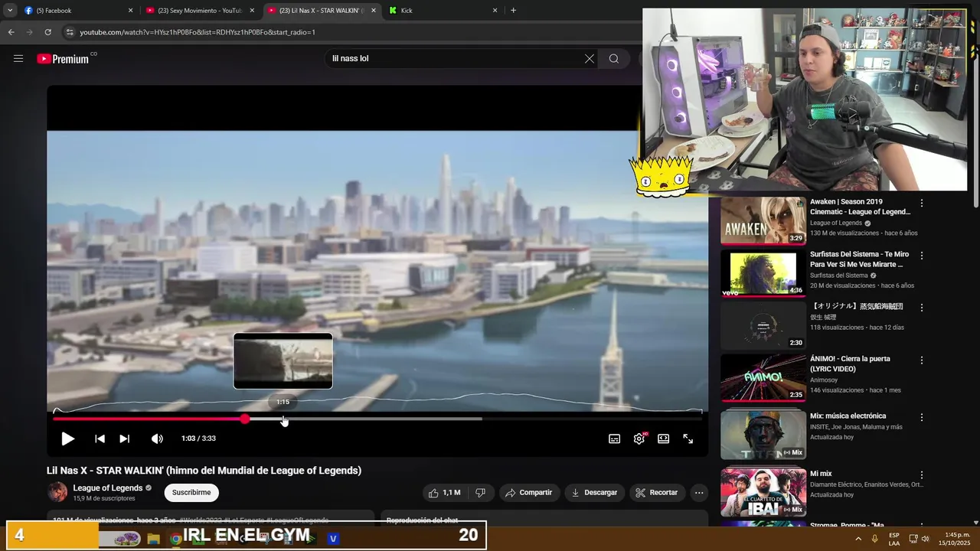
Task: Run the search with the magnifier icon
Action: pos(614,58)
